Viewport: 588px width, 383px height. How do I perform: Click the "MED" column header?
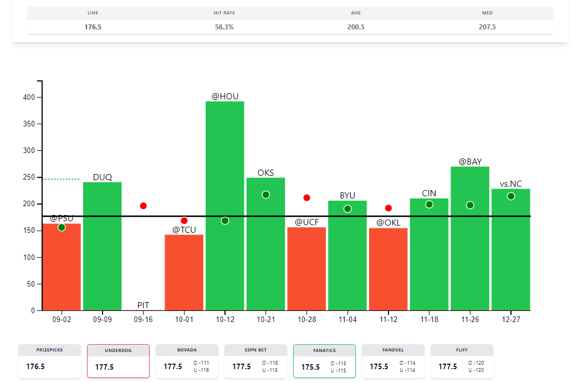click(487, 13)
